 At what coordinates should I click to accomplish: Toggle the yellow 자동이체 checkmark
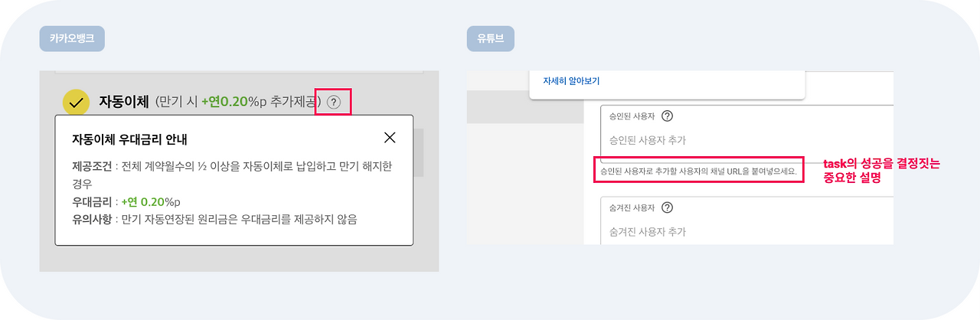(75, 102)
